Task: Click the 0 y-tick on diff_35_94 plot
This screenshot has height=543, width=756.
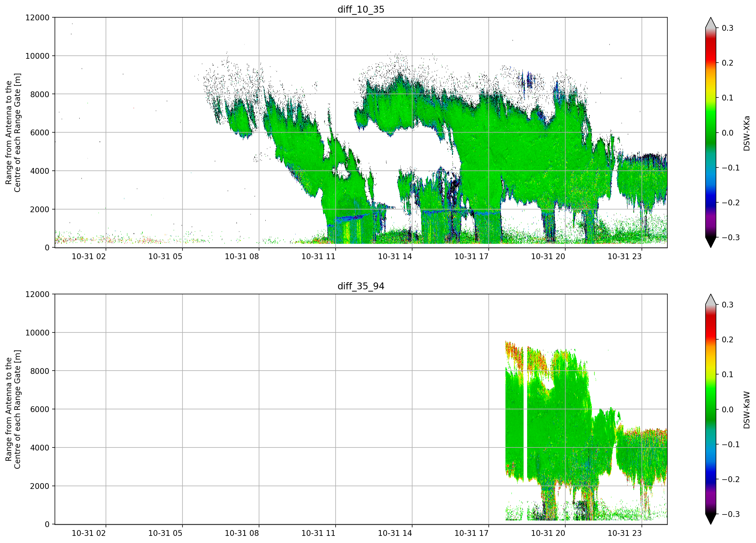Action: point(47,525)
